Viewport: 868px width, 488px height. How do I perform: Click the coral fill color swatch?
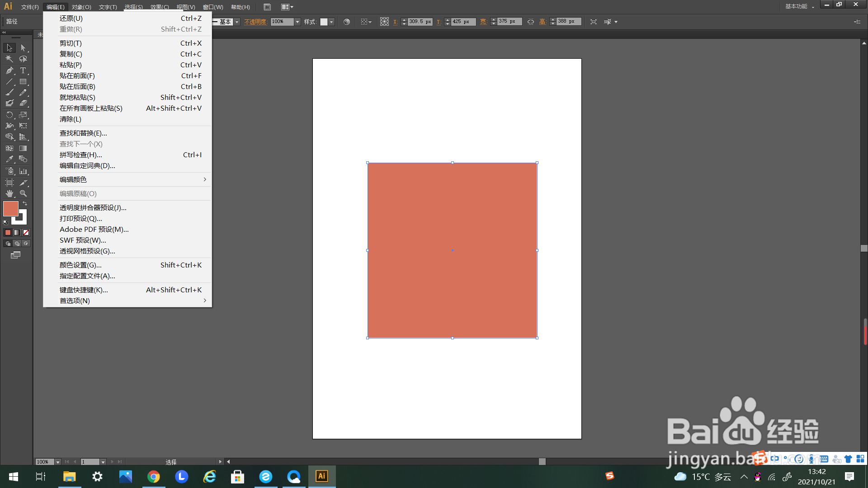[10, 209]
